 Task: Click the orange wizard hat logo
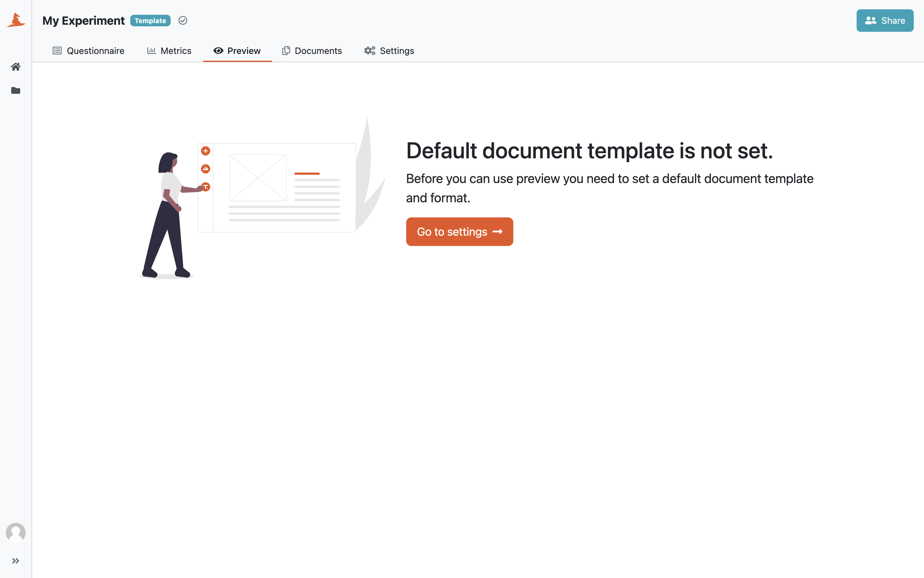(x=16, y=20)
